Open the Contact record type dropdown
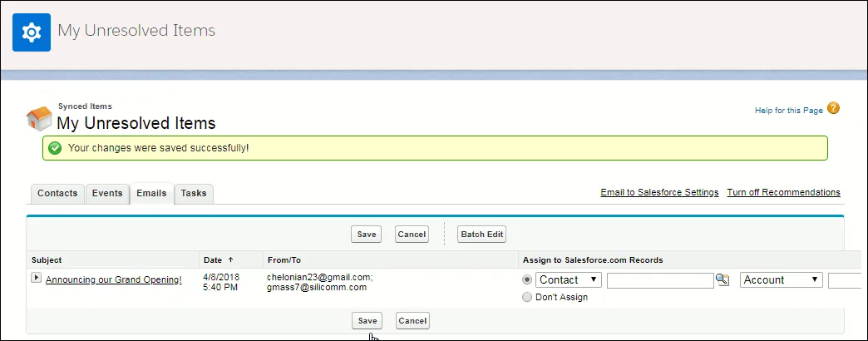The image size is (868, 341). (x=568, y=279)
